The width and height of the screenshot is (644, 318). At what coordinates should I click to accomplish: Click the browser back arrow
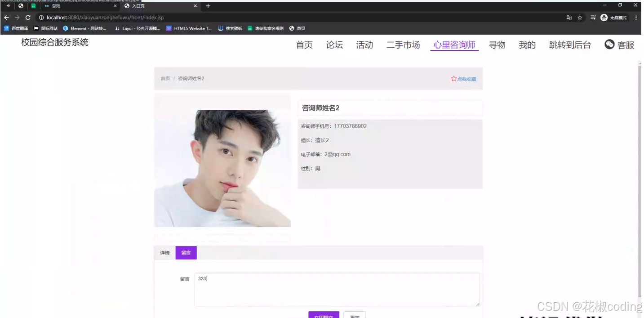(6, 18)
